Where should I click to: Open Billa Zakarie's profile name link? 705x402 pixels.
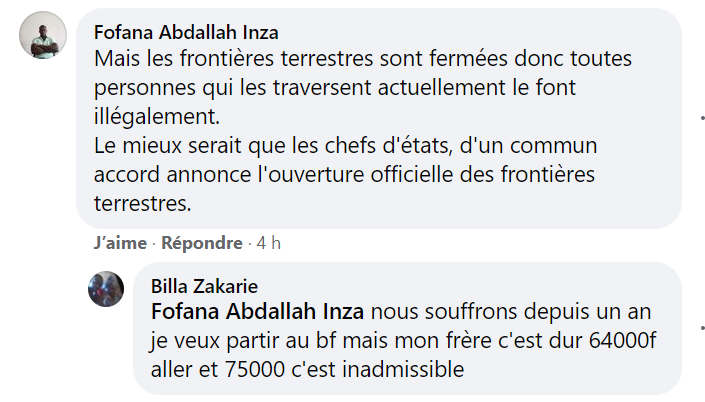pos(204,286)
